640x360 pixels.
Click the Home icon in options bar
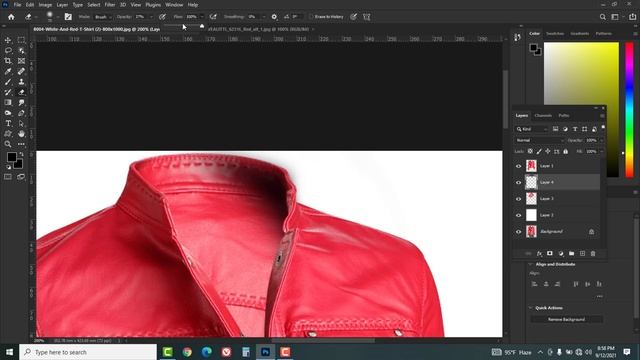coord(11,17)
